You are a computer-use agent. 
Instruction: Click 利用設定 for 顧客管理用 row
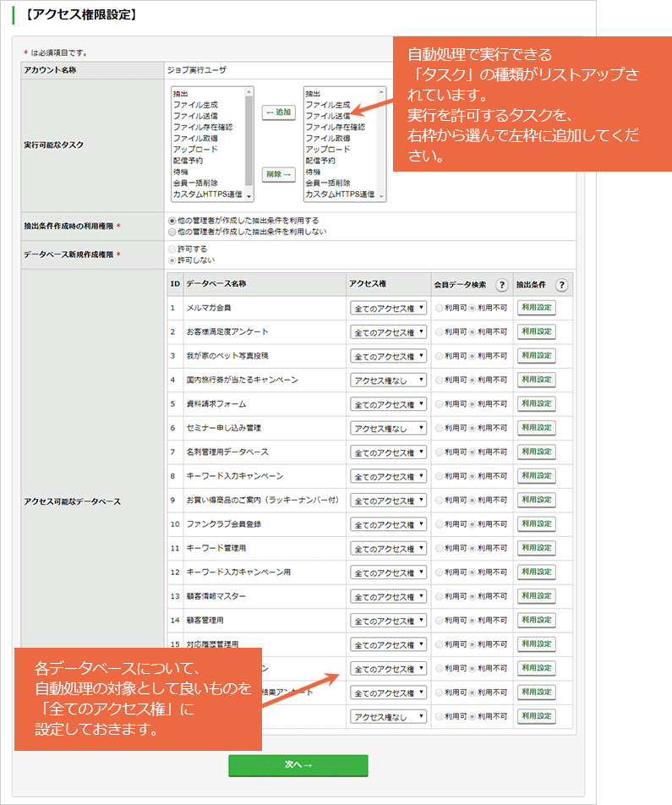pyautogui.click(x=537, y=620)
